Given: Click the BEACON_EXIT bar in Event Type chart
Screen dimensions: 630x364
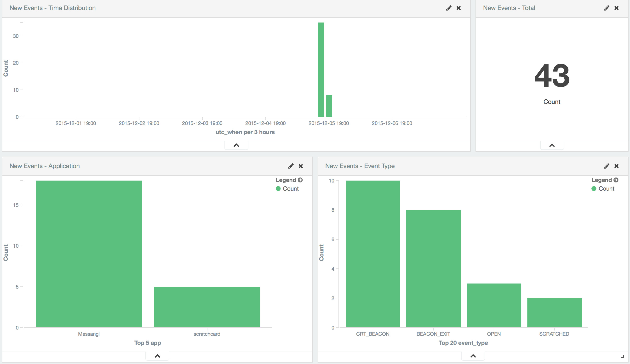Looking at the screenshot, I should click(433, 269).
